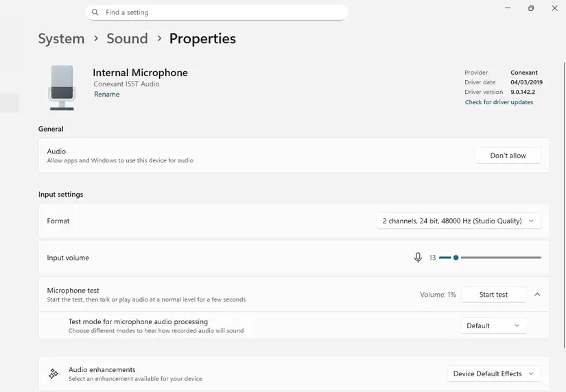Image resolution: width=566 pixels, height=392 pixels.
Task: Click the input volume slider track
Action: (x=501, y=258)
